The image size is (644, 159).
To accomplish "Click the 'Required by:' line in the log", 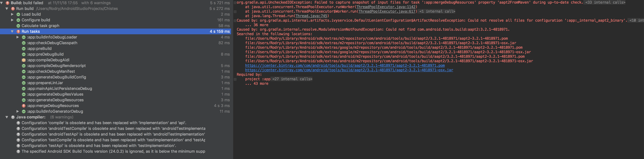I will point(249,75).
